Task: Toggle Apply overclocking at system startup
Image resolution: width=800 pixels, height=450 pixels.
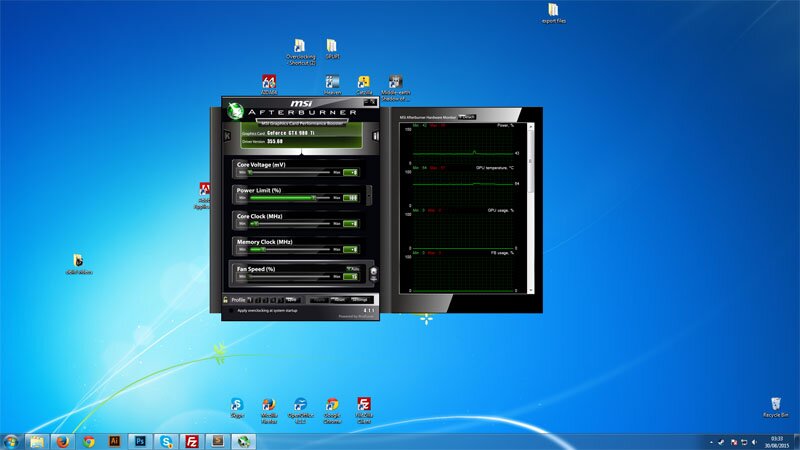Action: tap(231, 311)
